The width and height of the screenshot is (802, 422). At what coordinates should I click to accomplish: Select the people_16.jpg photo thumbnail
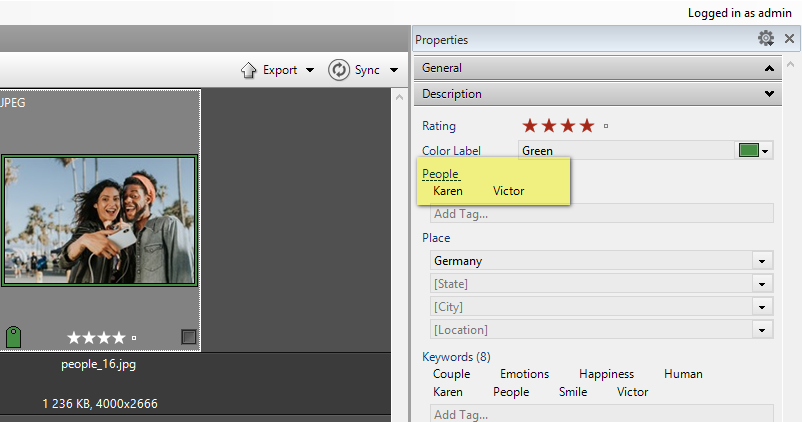click(98, 221)
